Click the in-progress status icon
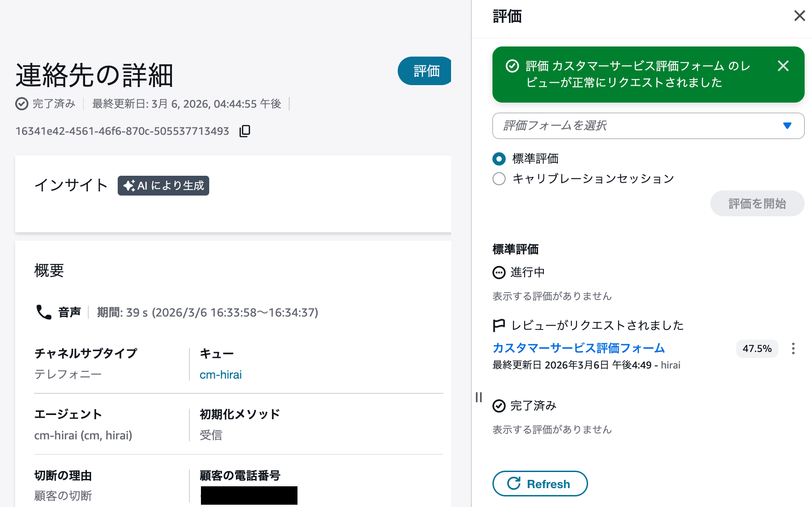The image size is (812, 507). click(498, 272)
